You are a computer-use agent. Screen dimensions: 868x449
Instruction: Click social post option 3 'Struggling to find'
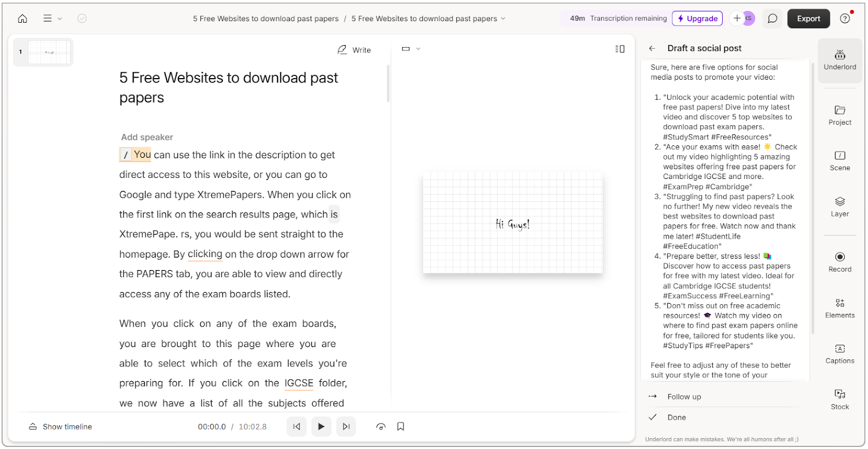pyautogui.click(x=728, y=221)
